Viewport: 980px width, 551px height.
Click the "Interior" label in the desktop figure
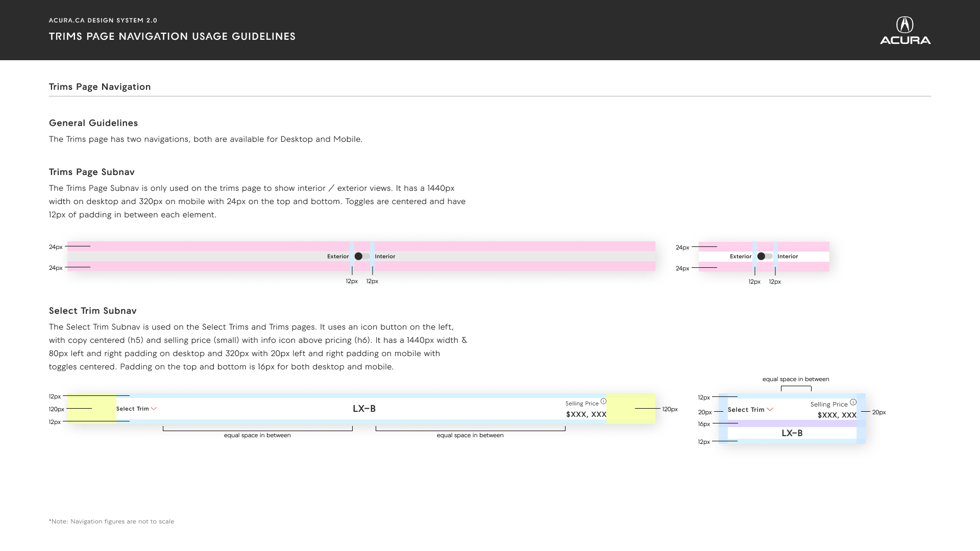click(385, 257)
